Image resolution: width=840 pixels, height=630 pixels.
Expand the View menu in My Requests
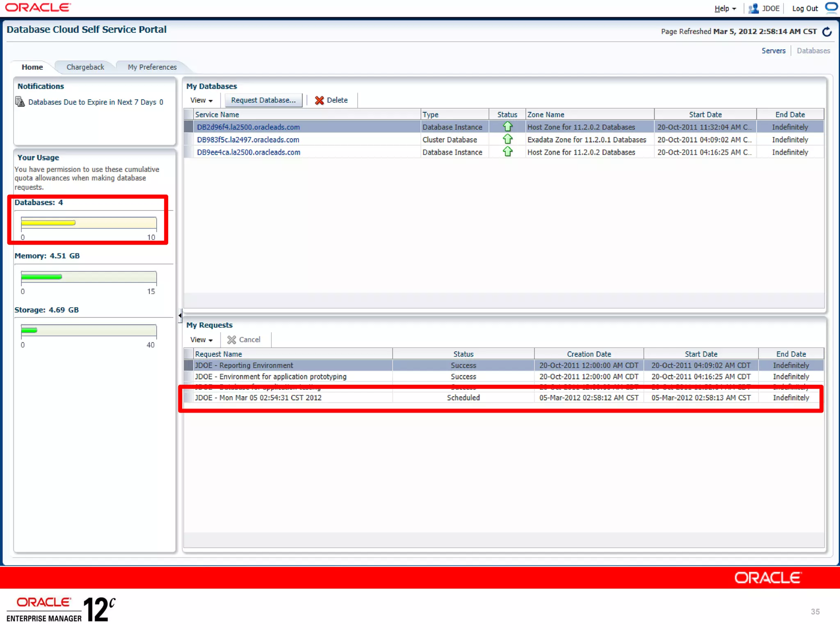[x=201, y=340]
